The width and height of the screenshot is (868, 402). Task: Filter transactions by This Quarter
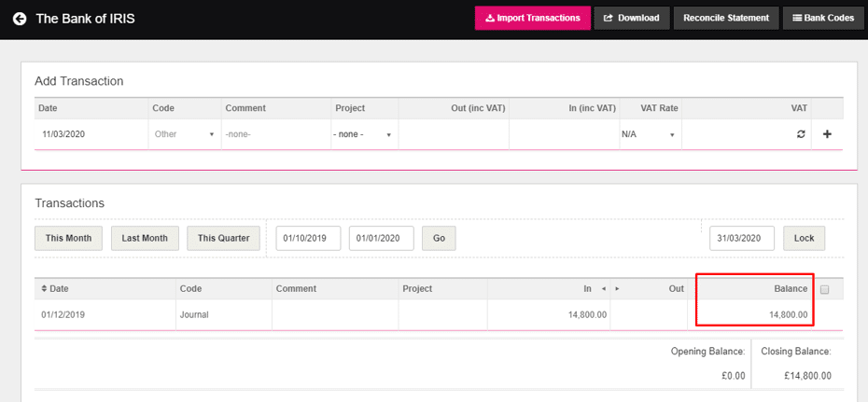click(224, 238)
